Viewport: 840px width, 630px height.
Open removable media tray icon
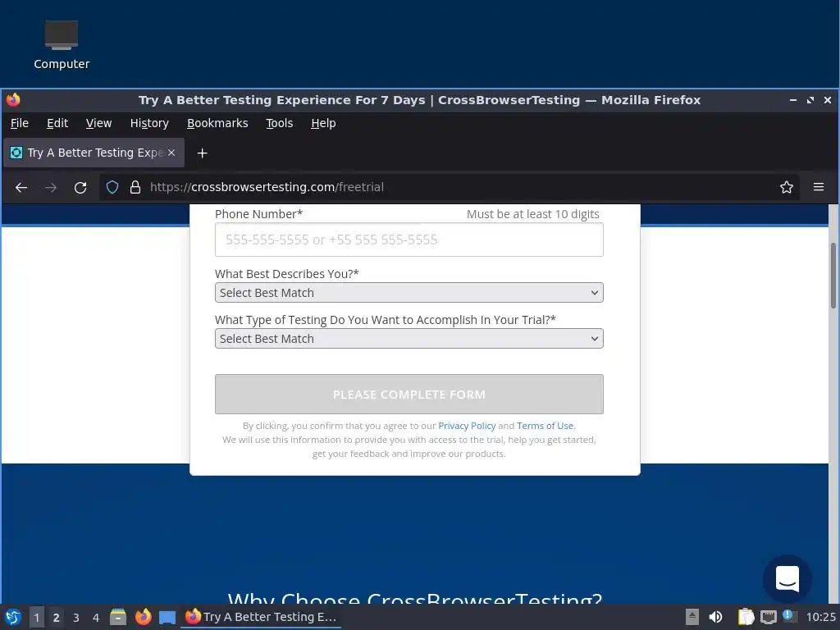(692, 617)
